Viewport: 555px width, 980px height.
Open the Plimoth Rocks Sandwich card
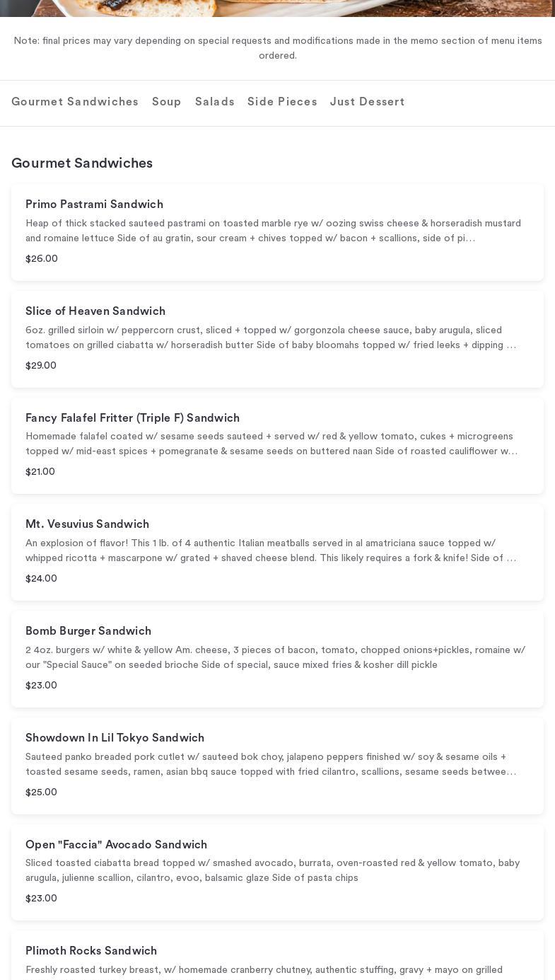point(91,951)
